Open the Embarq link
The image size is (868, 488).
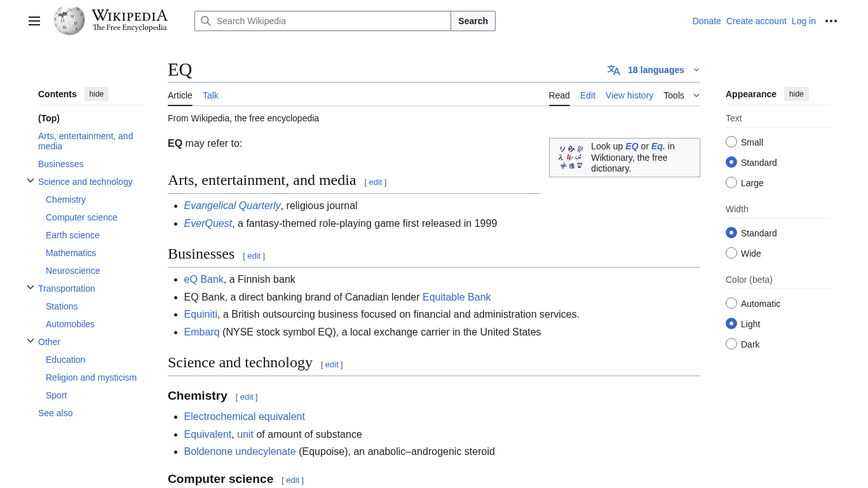coord(201,332)
